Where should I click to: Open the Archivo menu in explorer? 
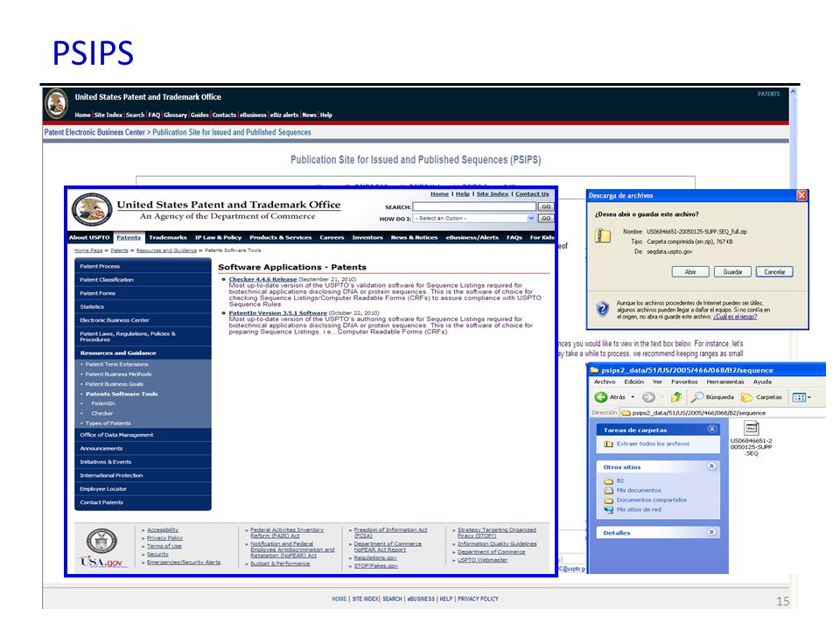[605, 381]
